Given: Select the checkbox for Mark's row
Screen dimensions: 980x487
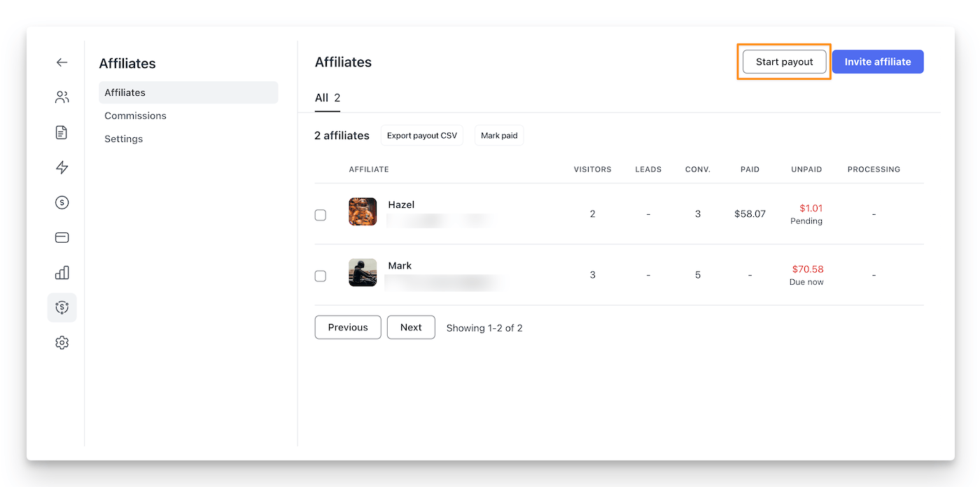Looking at the screenshot, I should tap(321, 276).
